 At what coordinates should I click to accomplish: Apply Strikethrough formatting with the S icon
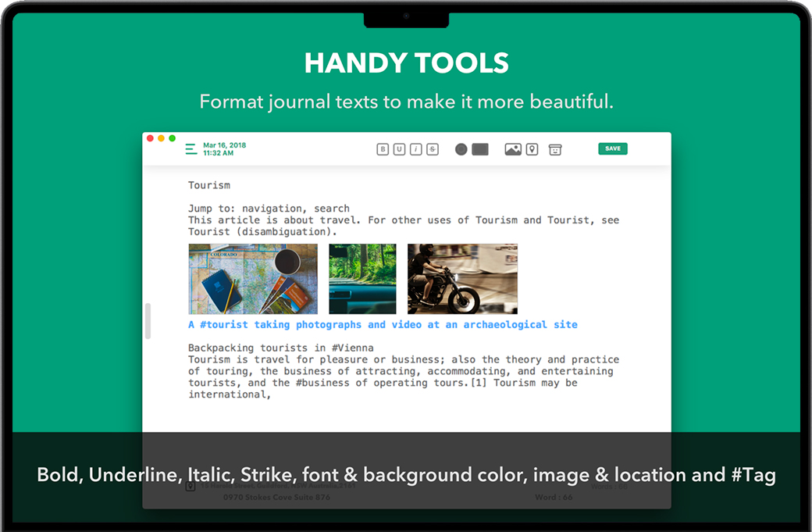(433, 149)
